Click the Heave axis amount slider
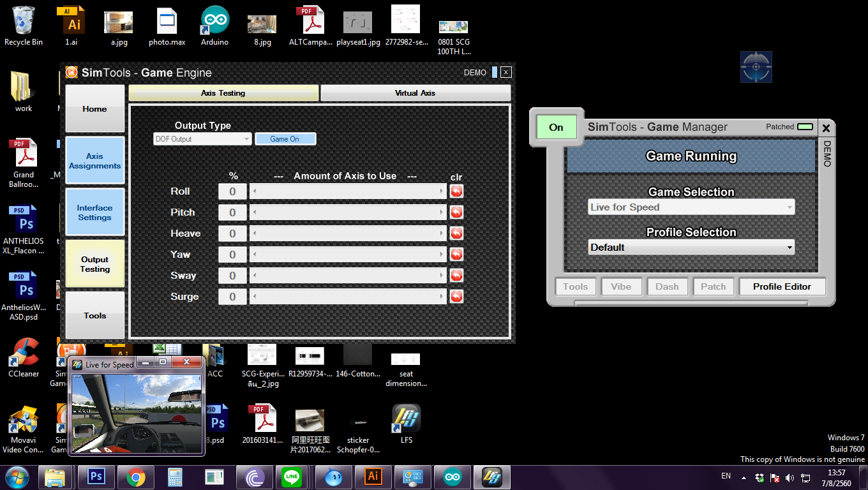The height and width of the screenshot is (490, 868). (x=348, y=234)
